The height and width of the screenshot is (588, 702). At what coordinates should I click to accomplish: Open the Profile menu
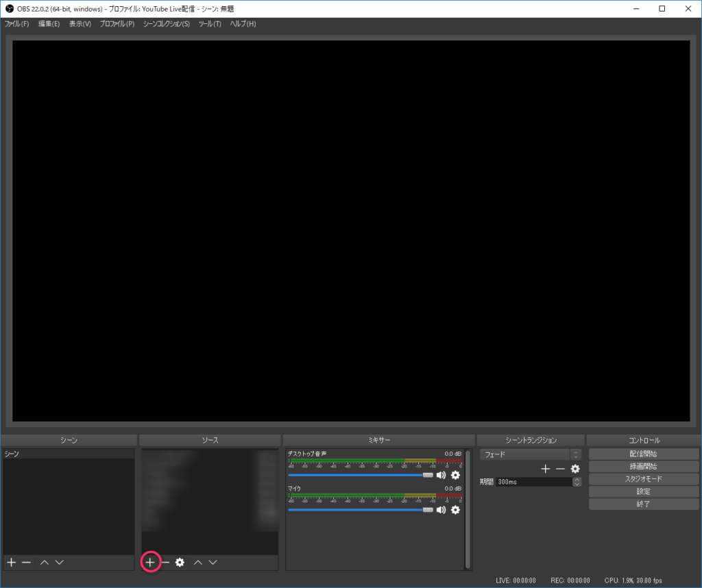pos(117,24)
